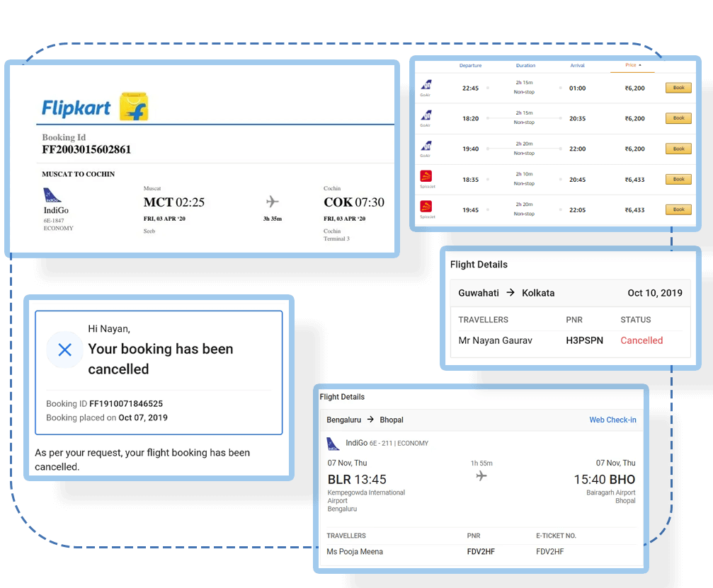
Task: Click the 01:00 arrival time
Action: point(578,88)
